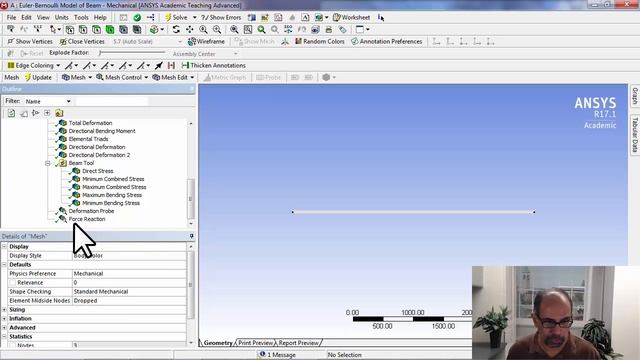Open the Worksheet view
The height and width of the screenshot is (360, 640).
[x=351, y=18]
